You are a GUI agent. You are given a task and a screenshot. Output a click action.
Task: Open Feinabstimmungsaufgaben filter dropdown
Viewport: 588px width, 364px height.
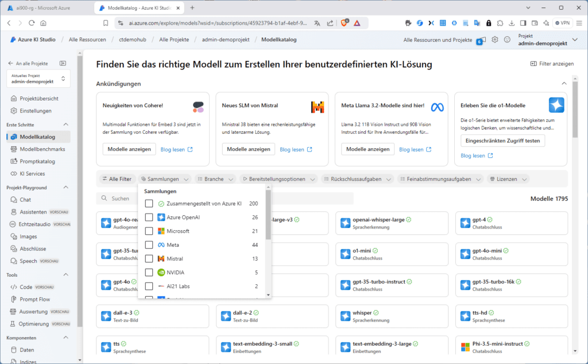click(x=440, y=179)
